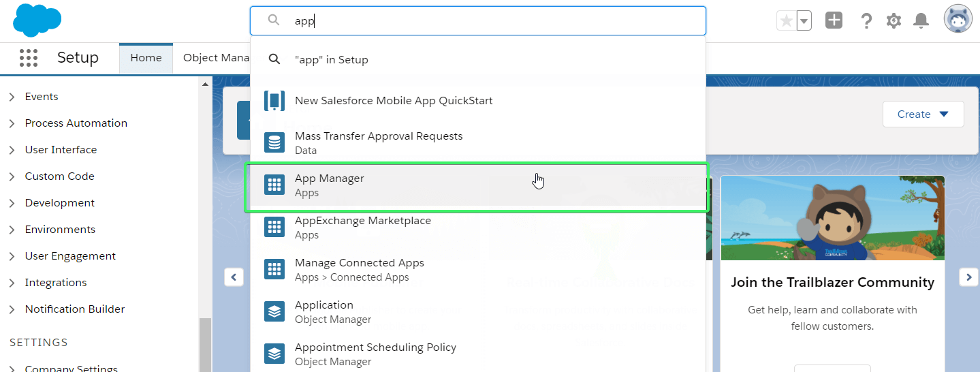
Task: Open the notifications bell
Action: pyautogui.click(x=921, y=21)
